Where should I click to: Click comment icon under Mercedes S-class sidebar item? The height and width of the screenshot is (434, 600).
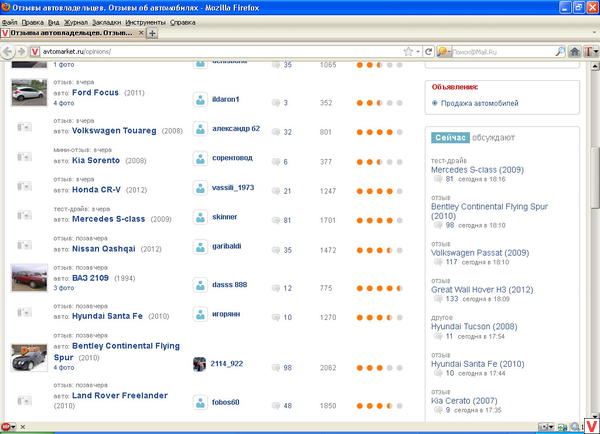pyautogui.click(x=438, y=179)
